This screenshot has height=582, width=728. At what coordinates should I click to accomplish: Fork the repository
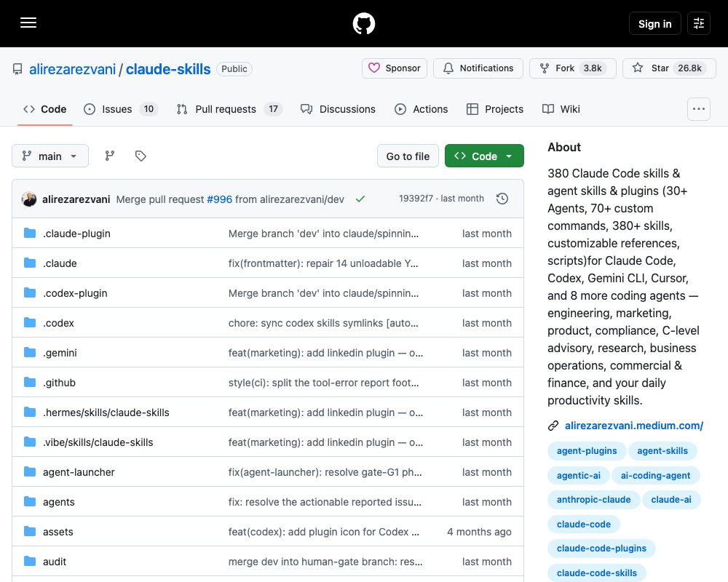pyautogui.click(x=573, y=68)
